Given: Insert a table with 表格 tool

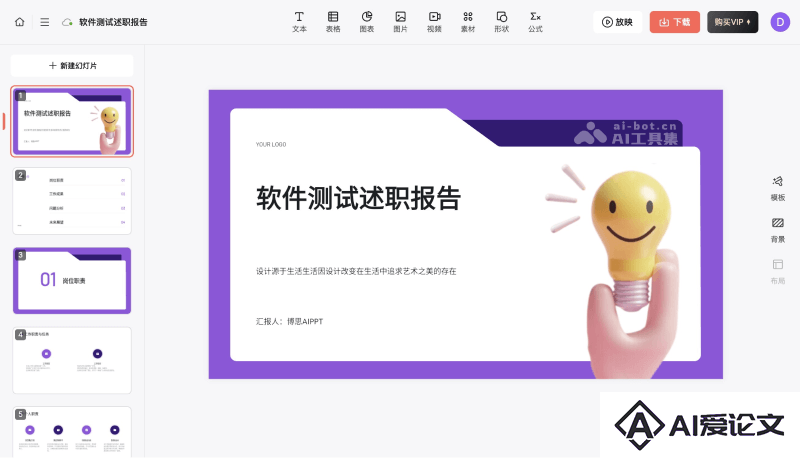Looking at the screenshot, I should click(x=333, y=22).
